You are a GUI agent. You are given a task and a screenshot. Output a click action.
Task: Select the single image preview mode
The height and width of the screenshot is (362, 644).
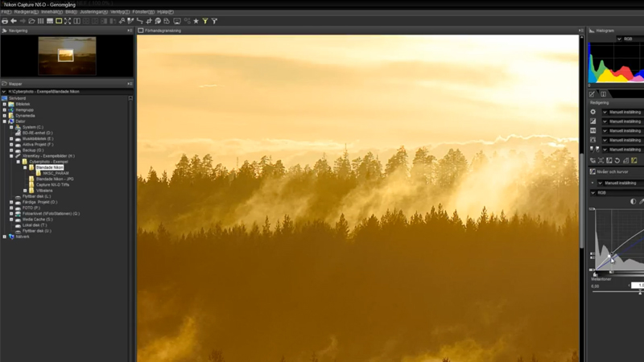tap(59, 21)
